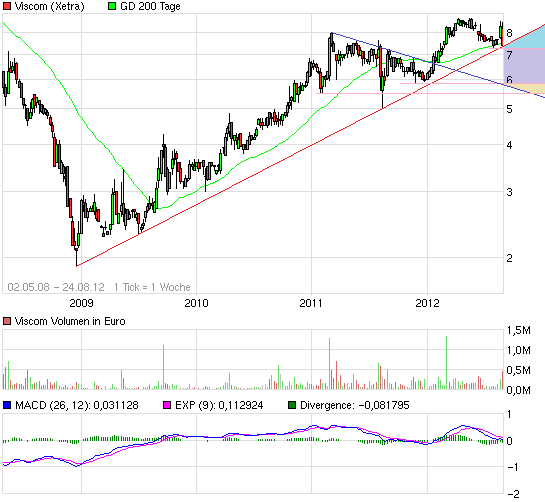
Task: Click the 2012 x-axis label
Action: tap(427, 303)
